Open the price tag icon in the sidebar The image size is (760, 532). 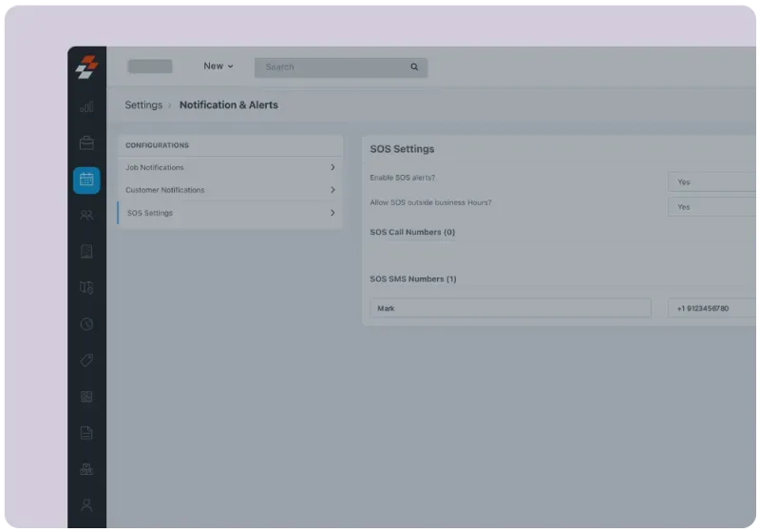click(x=86, y=360)
